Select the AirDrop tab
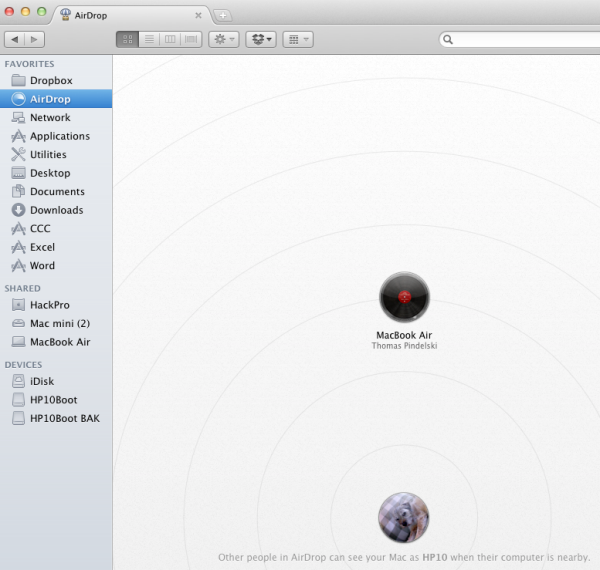Screen dimensions: 600x570 click(x=130, y=15)
